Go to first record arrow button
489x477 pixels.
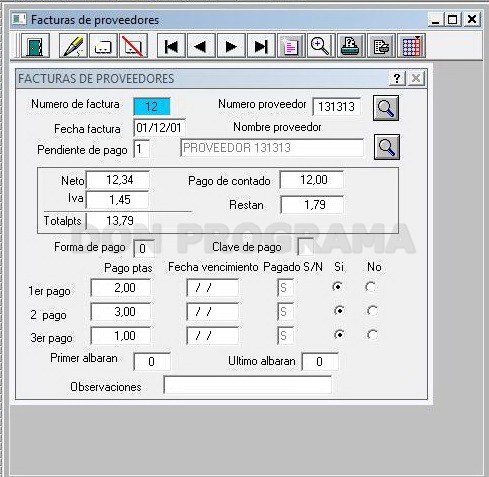click(x=171, y=46)
